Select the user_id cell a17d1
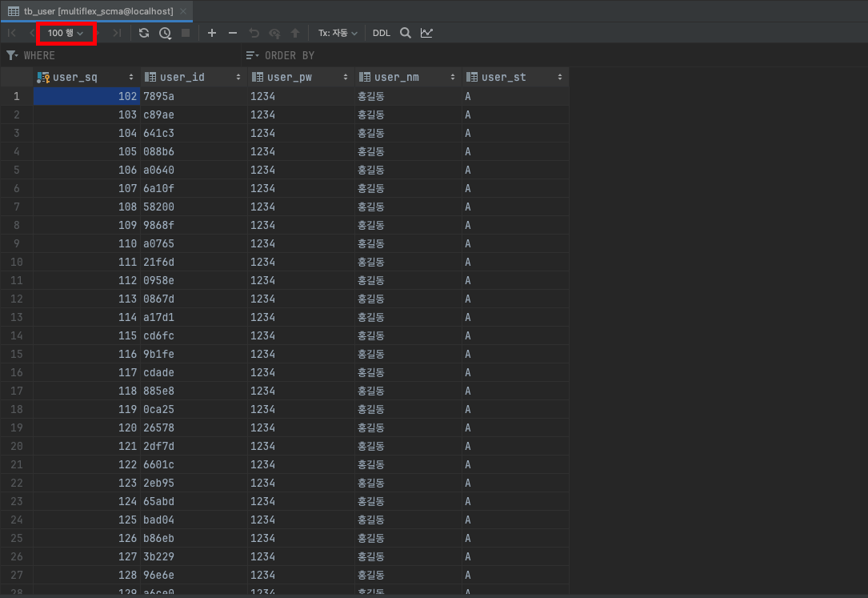 tap(194, 317)
